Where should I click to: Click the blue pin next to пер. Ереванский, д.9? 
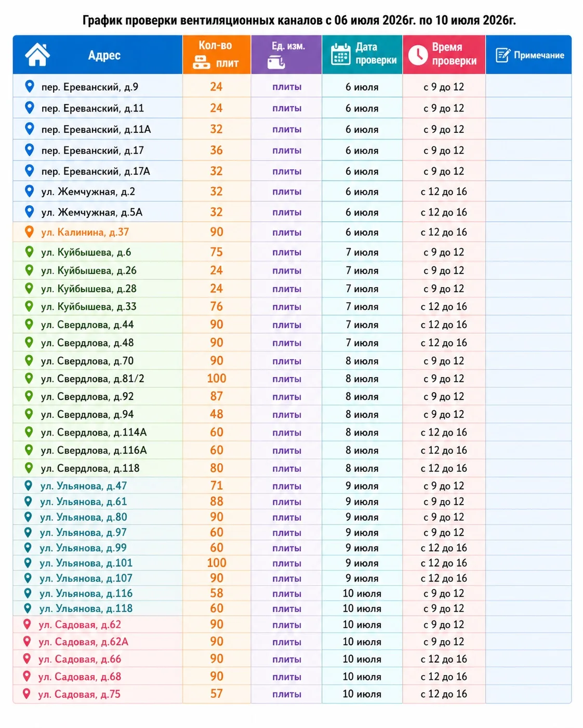click(30, 87)
